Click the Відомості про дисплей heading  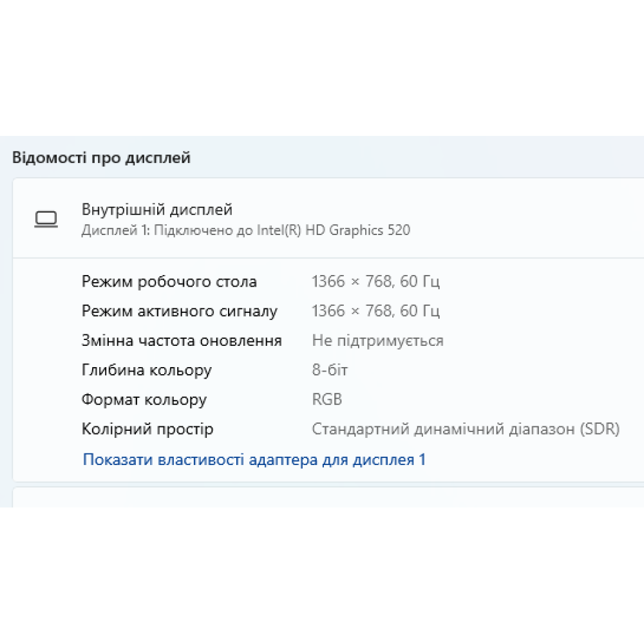click(101, 158)
